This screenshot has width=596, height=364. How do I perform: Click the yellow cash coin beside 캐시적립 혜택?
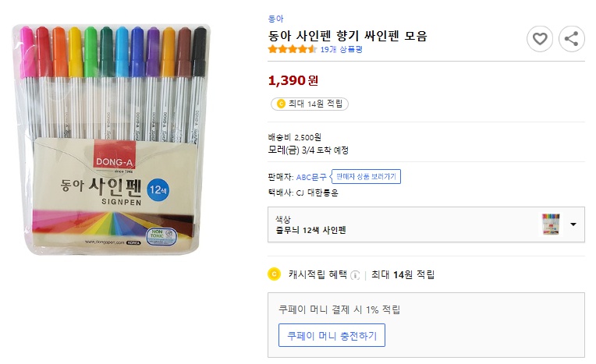click(x=274, y=274)
